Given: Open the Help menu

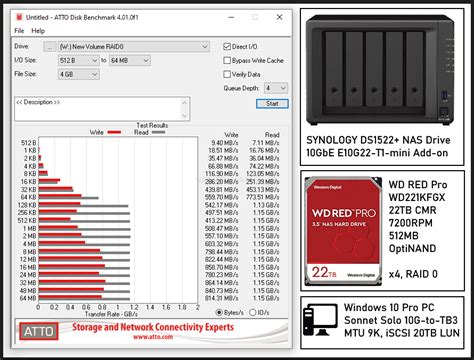Looking at the screenshot, I should point(38,31).
